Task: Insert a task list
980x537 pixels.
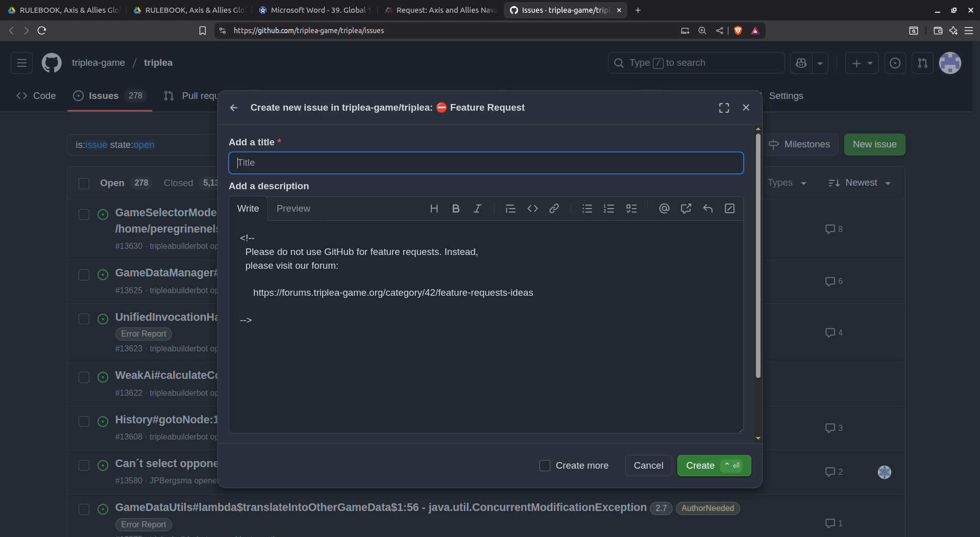Action: point(631,209)
